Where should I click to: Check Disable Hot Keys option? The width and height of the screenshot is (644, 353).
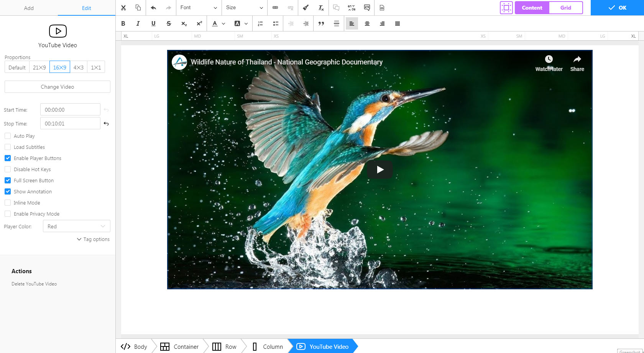click(8, 169)
